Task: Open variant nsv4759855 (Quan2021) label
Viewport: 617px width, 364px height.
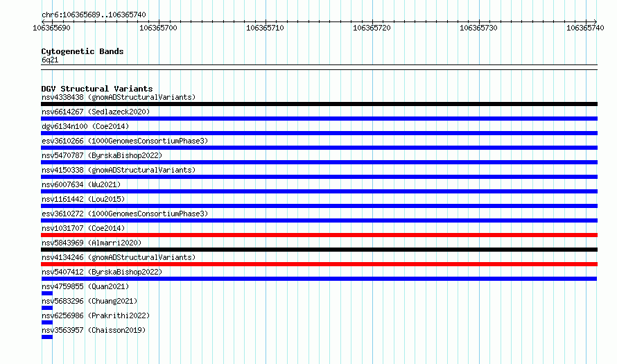Action: coord(85,286)
